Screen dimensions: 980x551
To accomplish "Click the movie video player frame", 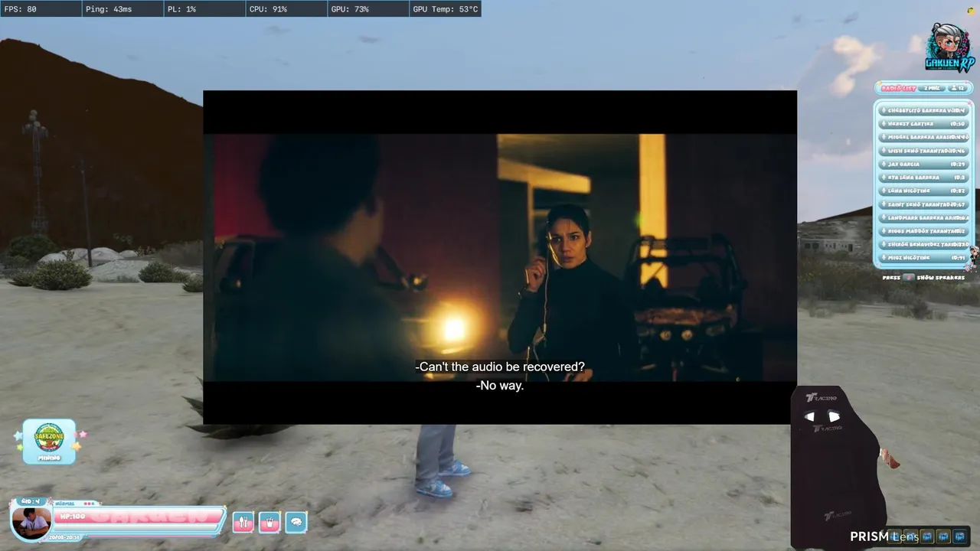I will (x=500, y=257).
